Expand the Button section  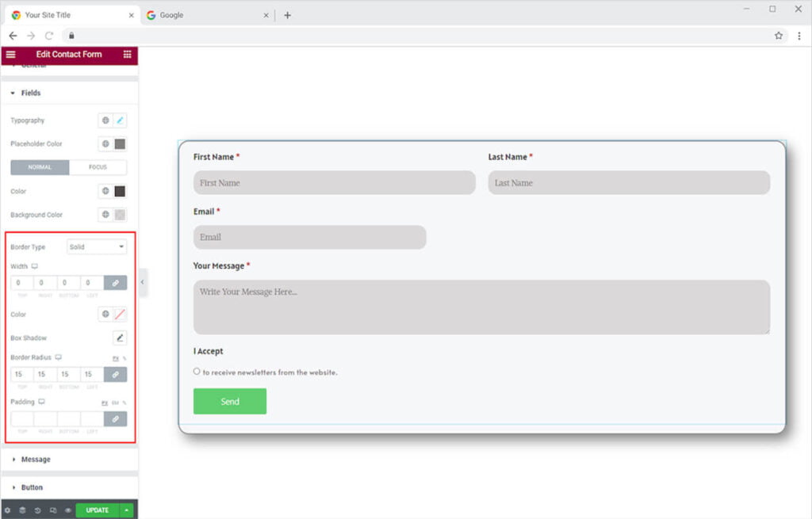32,487
